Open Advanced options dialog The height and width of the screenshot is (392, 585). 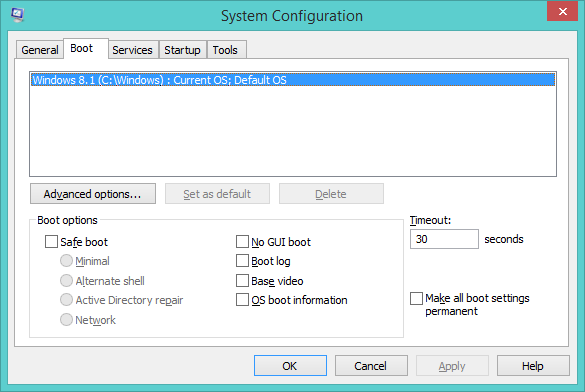click(93, 194)
